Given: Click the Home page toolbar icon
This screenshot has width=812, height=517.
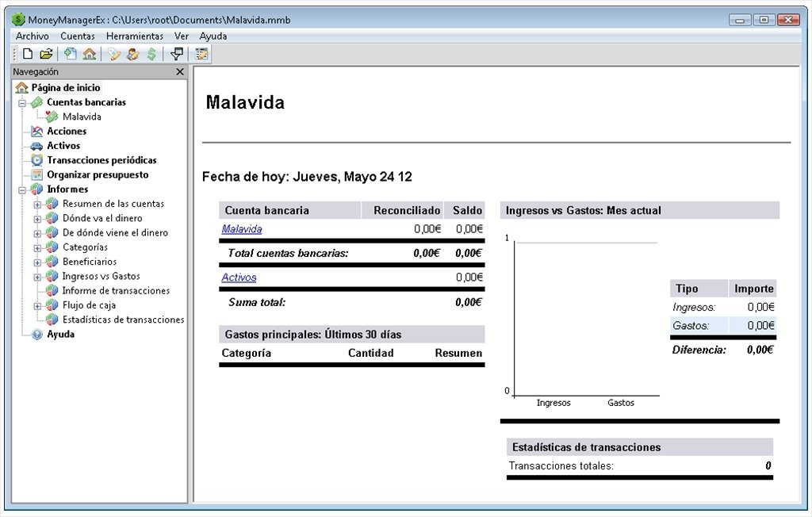Looking at the screenshot, I should pyautogui.click(x=90, y=54).
